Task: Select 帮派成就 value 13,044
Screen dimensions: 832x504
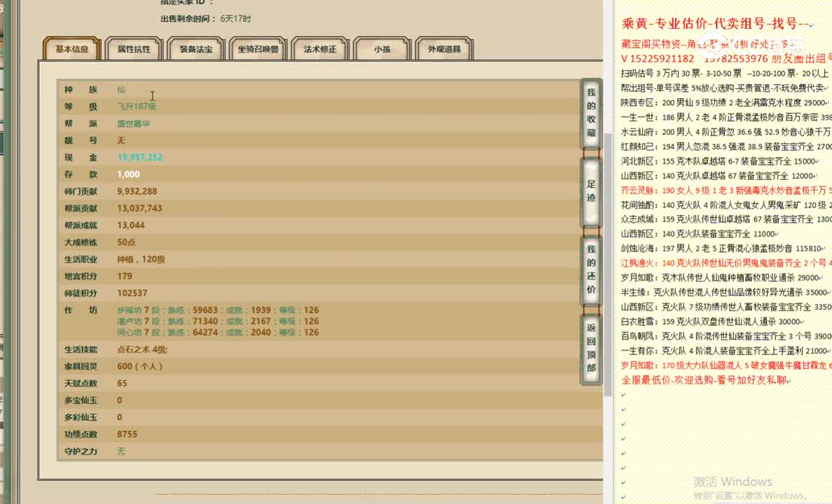Action: tap(130, 225)
